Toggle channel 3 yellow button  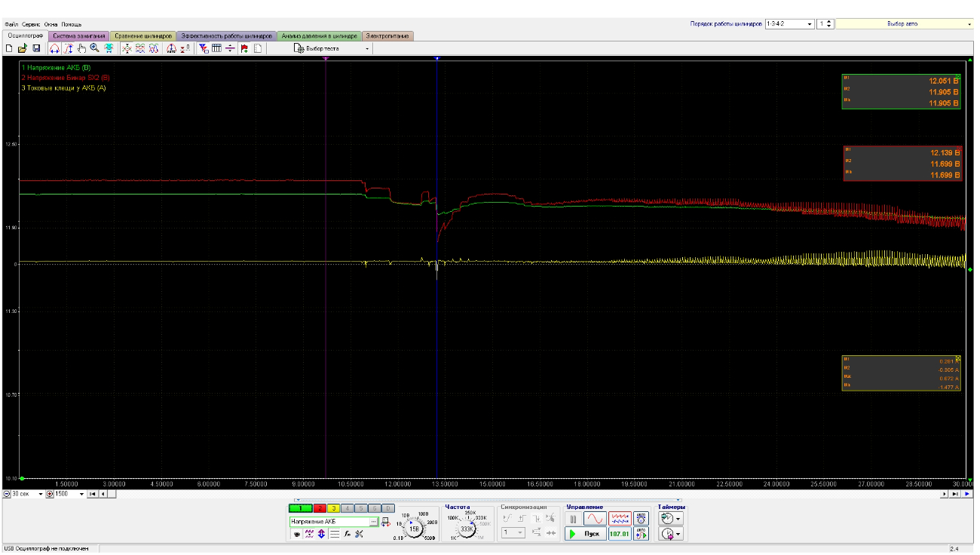pyautogui.click(x=333, y=509)
